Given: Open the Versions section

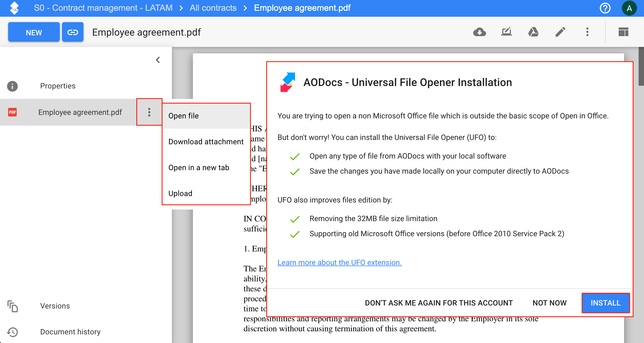Looking at the screenshot, I should coord(55,306).
